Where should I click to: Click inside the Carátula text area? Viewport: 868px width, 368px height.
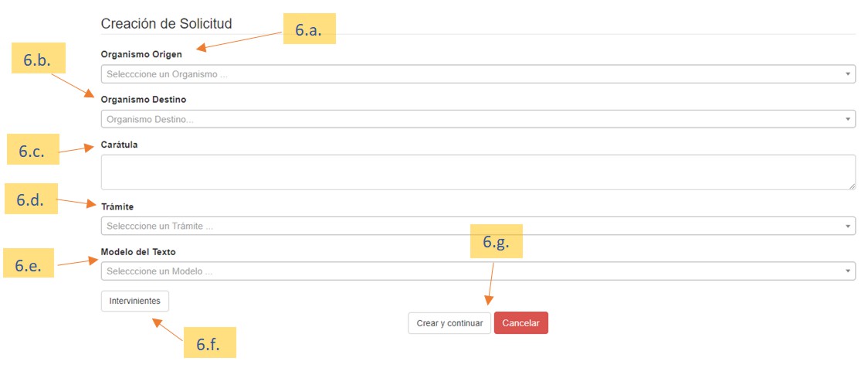477,172
